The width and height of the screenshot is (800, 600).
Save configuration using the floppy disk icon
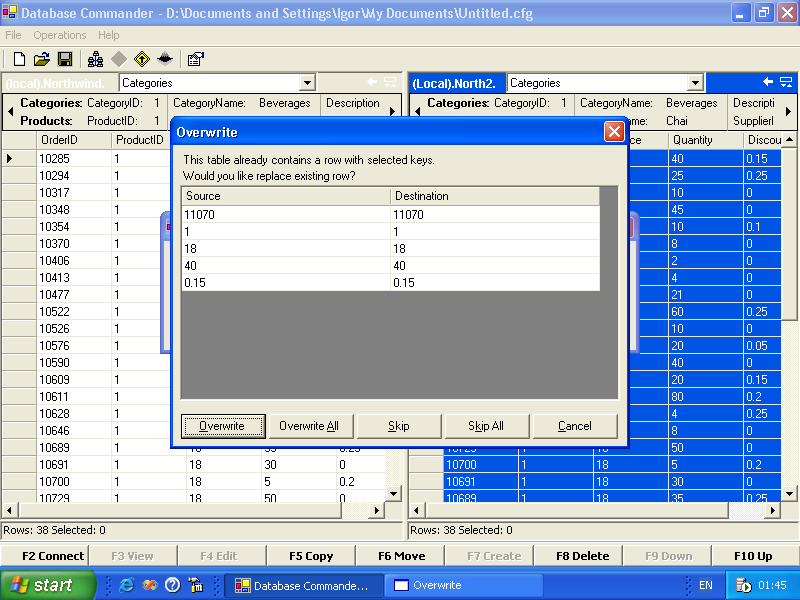64,60
